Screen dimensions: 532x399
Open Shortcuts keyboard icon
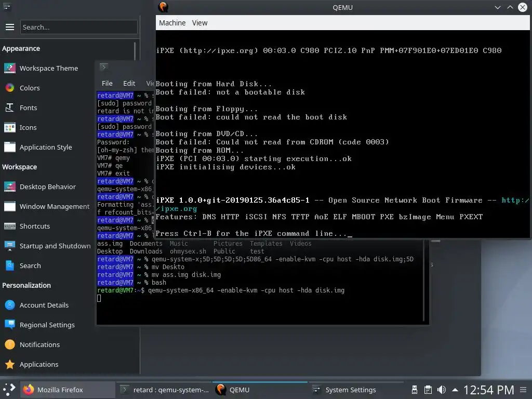click(10, 226)
